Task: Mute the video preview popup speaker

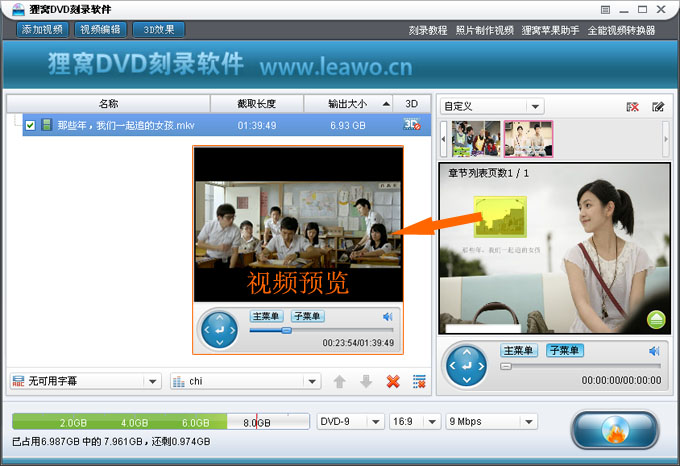Action: pyautogui.click(x=387, y=317)
